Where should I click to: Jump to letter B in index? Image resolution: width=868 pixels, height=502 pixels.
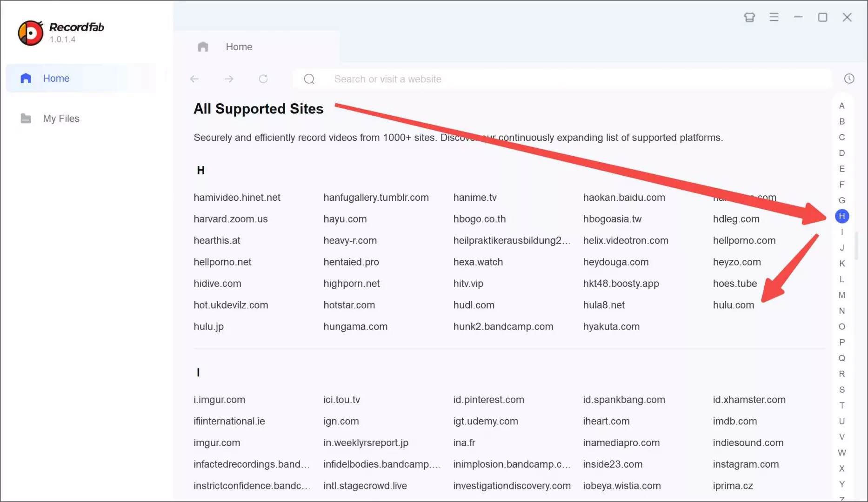click(x=842, y=122)
